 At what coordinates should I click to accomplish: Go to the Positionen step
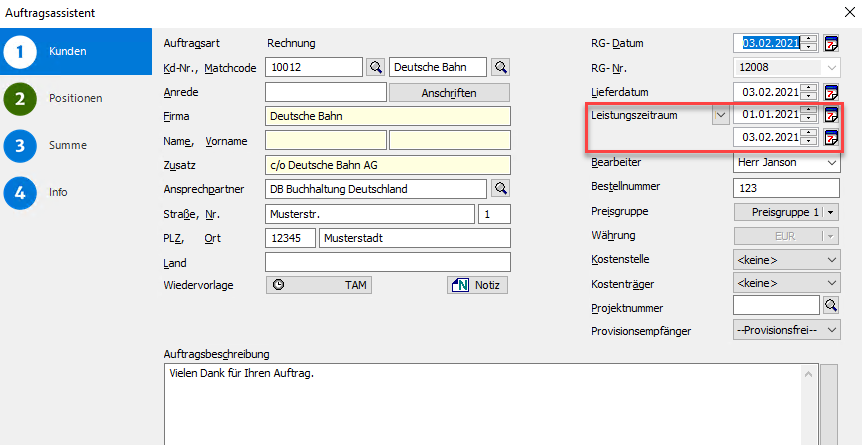75,98
